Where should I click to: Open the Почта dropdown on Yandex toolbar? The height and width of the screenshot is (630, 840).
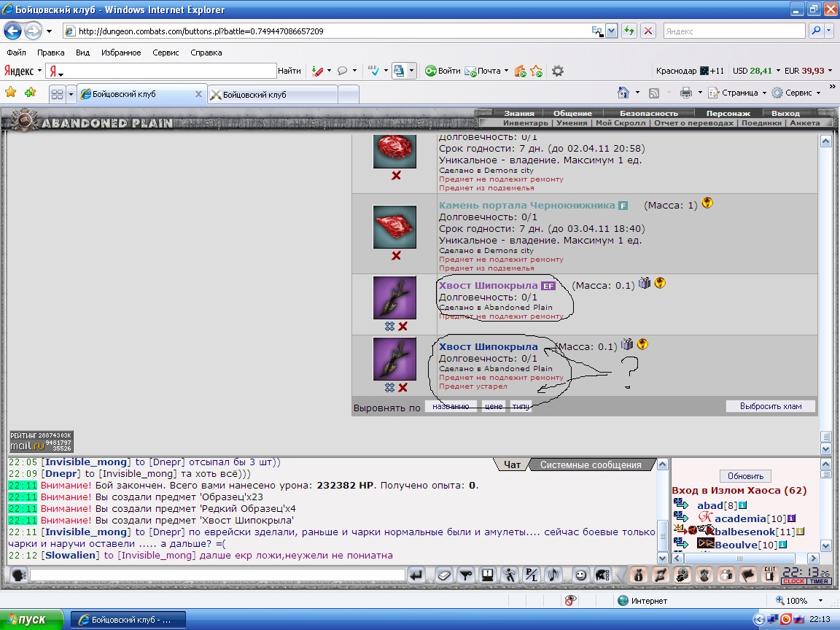pos(506,71)
